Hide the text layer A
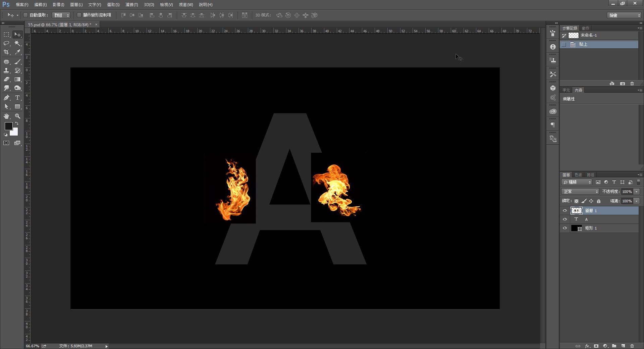Screen dimensions: 644x349 pyautogui.click(x=565, y=219)
